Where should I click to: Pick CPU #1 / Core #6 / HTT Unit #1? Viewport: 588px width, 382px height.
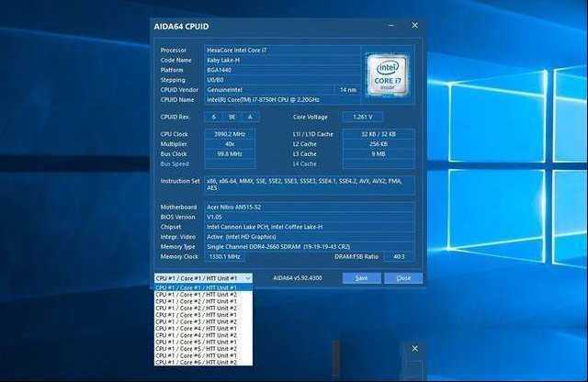(203, 355)
